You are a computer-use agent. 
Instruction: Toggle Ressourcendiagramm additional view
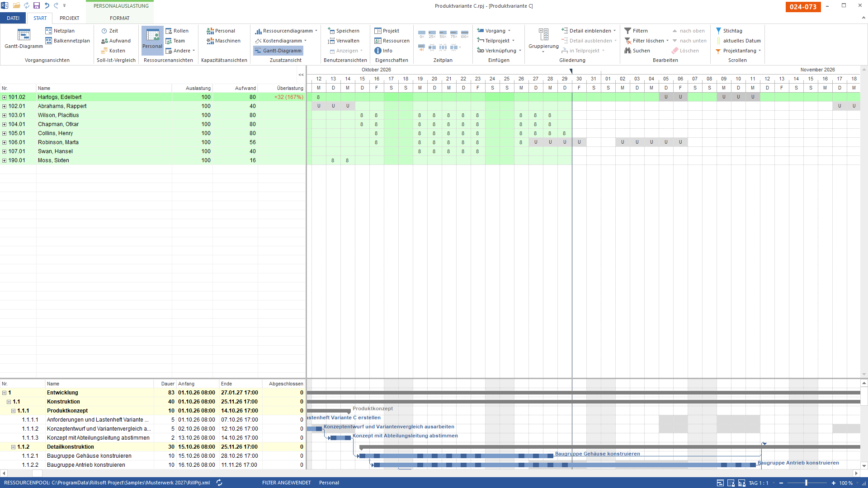tap(286, 31)
